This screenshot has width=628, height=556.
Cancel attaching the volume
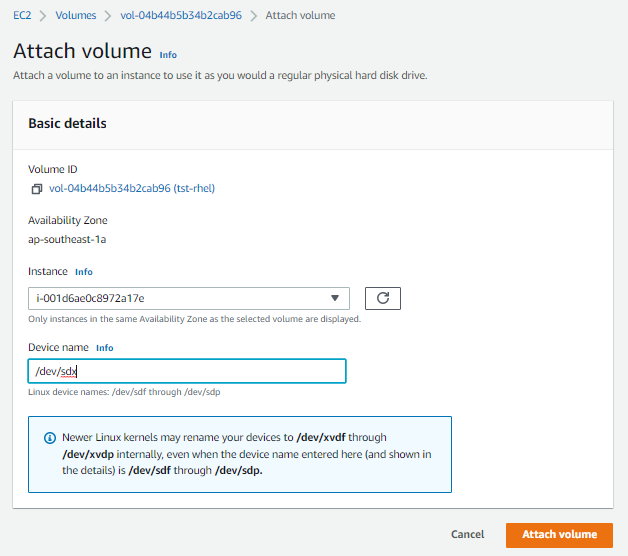(467, 534)
